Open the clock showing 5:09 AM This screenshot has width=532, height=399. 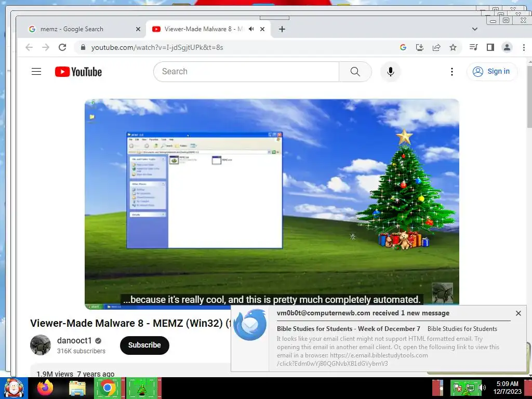(x=507, y=388)
